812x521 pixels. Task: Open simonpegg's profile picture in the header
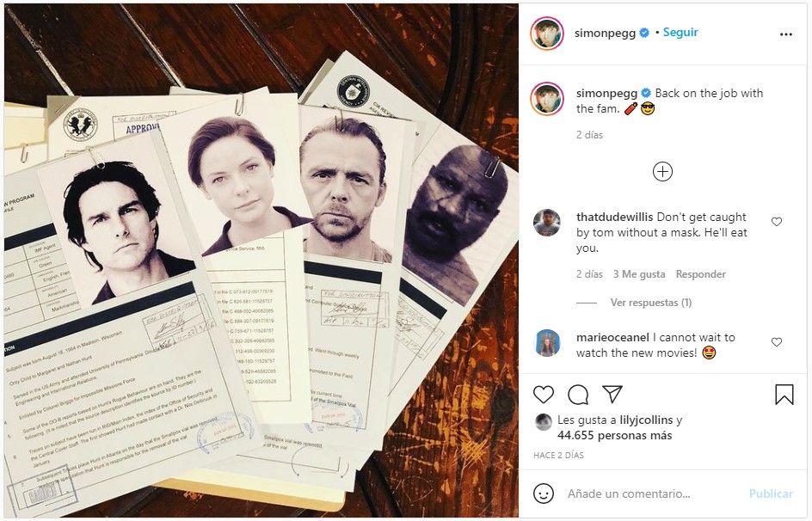click(547, 34)
